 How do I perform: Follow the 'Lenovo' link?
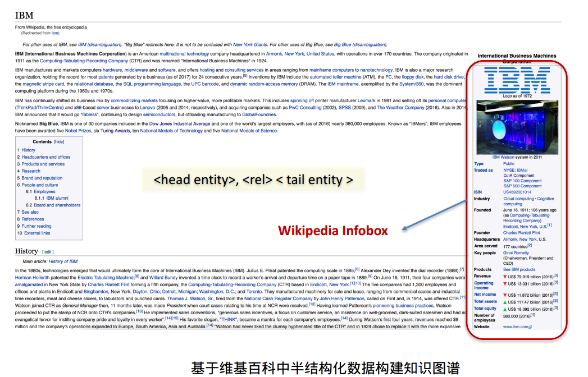147,108
